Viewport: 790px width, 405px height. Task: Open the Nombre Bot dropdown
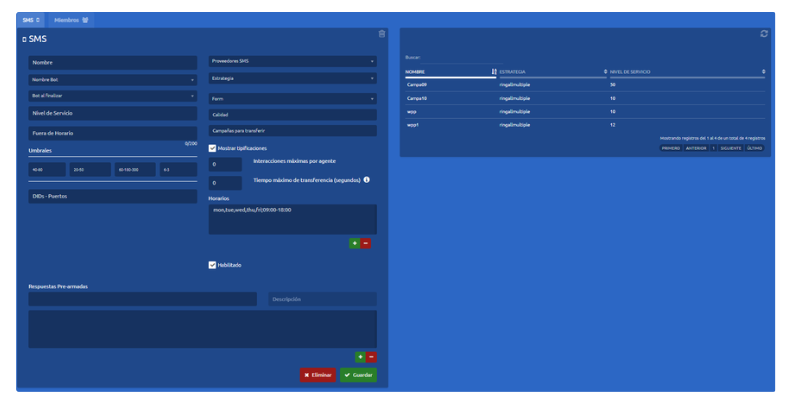coord(113,79)
